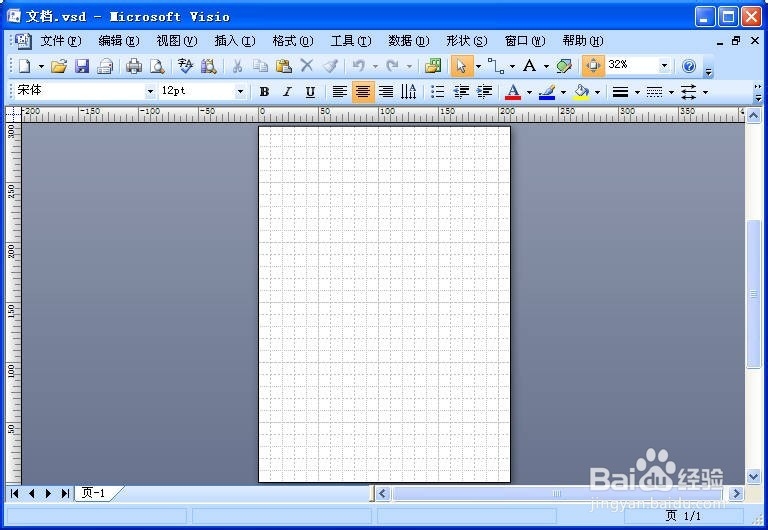Open the 编辑(E) menu

[119, 41]
